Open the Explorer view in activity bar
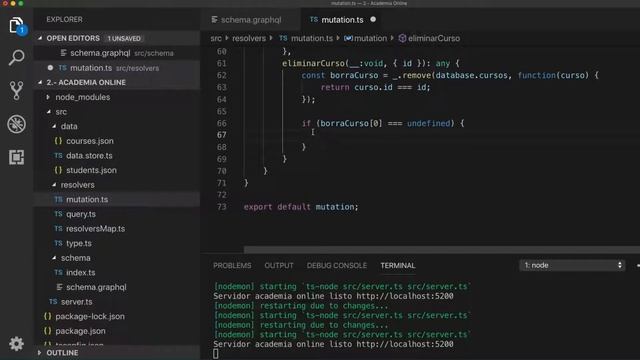The width and height of the screenshot is (640, 360). 16,25
